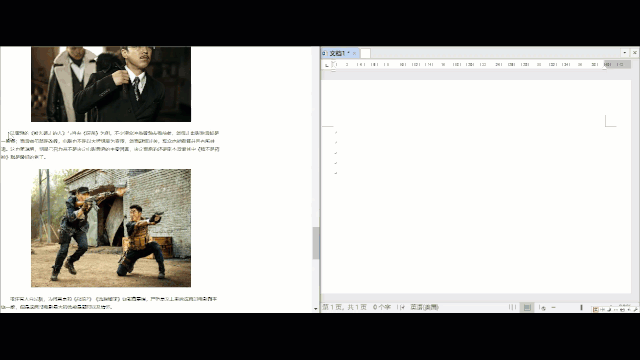Click the language indicator in status bar

click(x=424, y=307)
